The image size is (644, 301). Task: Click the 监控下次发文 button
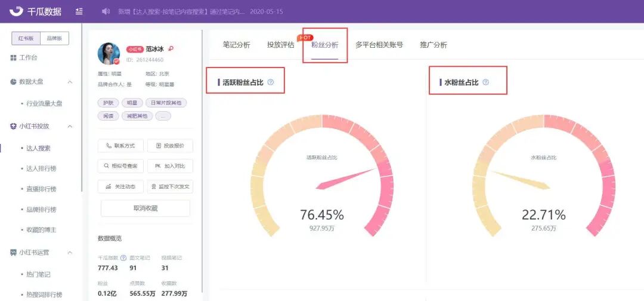(x=170, y=186)
